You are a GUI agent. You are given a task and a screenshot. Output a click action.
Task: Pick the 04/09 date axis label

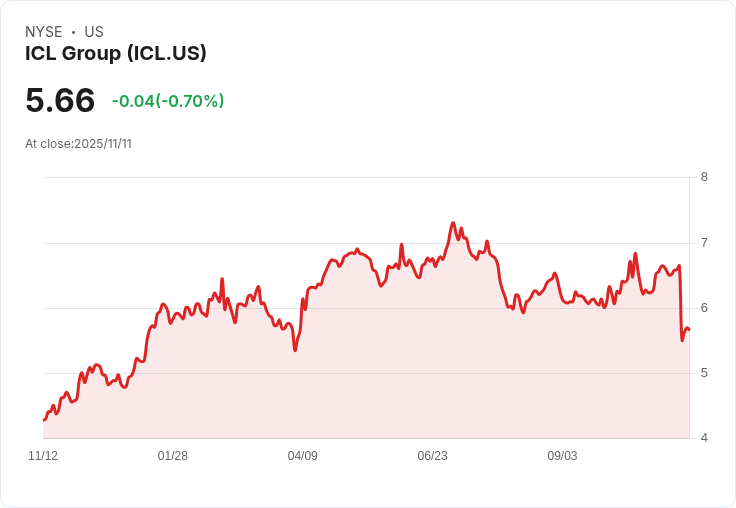coord(303,456)
